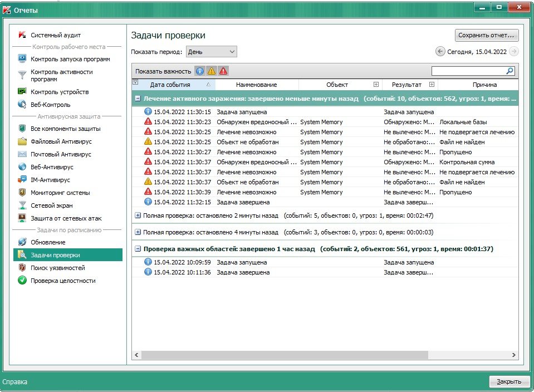This screenshot has height=392, width=534.
Task: Select the Сетевой экран icon
Action: (22, 205)
